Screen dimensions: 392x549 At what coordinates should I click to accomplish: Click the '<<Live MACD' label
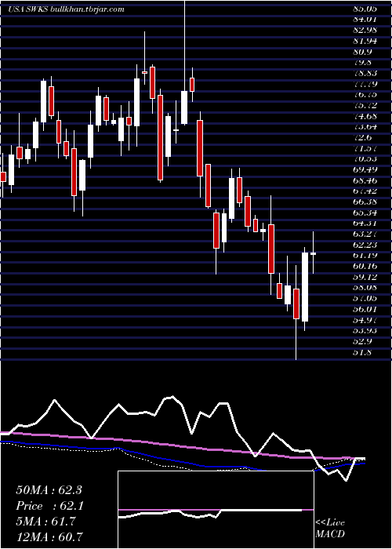330,529
